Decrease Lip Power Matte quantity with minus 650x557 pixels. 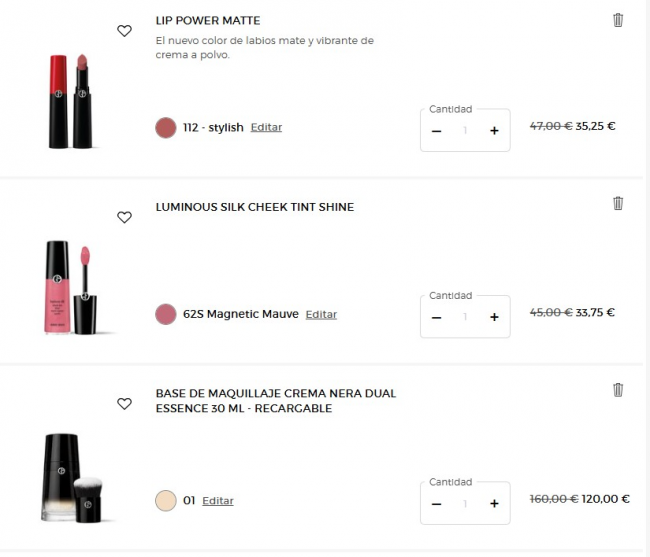tap(436, 131)
